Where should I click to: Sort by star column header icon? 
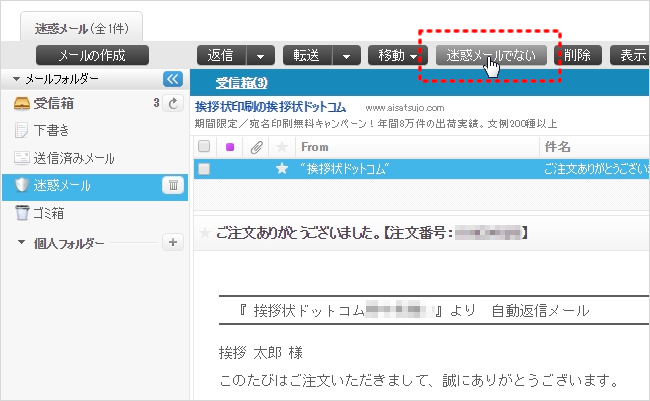tap(282, 147)
